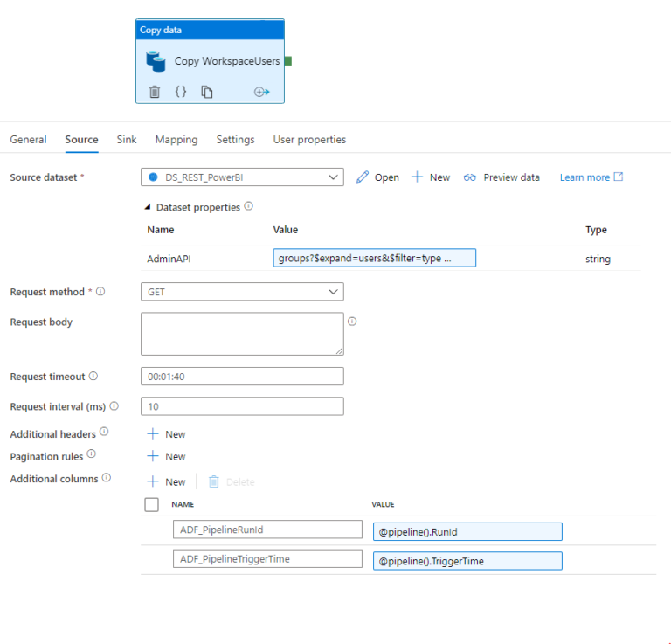Click the pencil Open dataset icon

click(x=363, y=177)
